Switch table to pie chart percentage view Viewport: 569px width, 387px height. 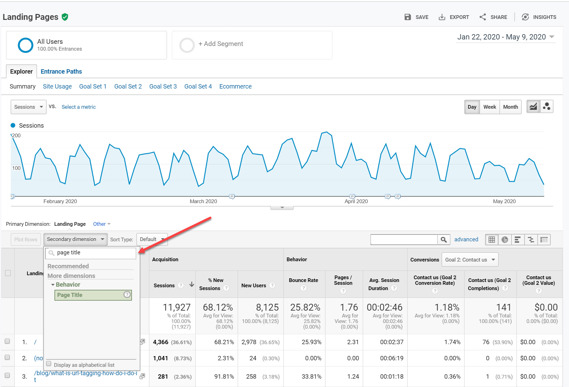click(x=504, y=240)
